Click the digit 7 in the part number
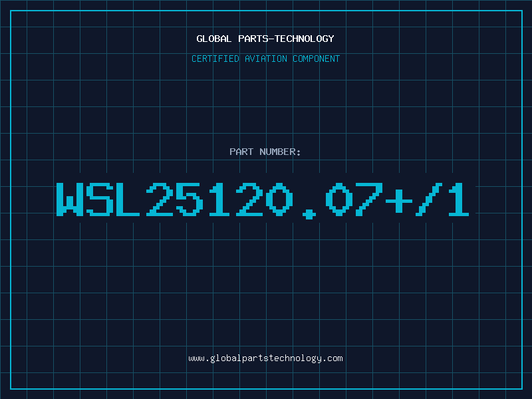 pos(369,199)
